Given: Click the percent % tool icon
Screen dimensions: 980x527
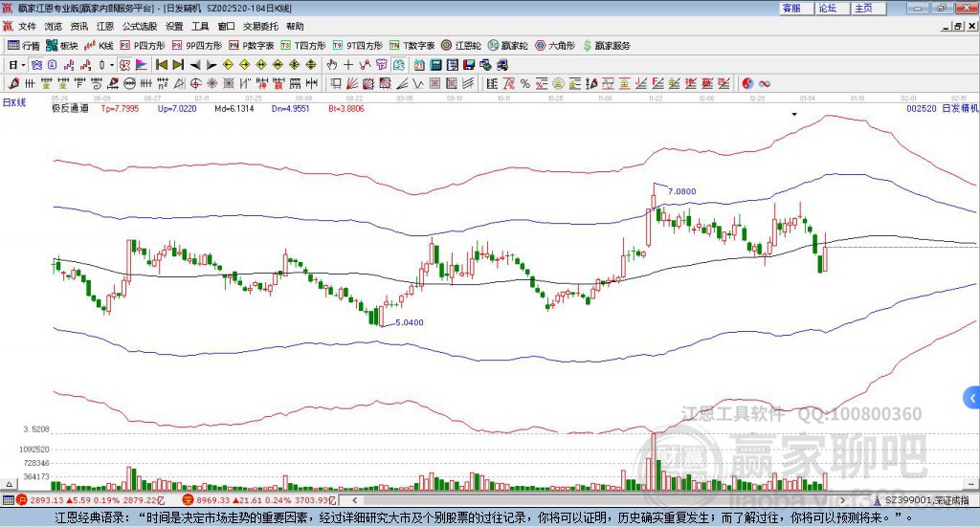Looking at the screenshot, I should coord(525,83).
